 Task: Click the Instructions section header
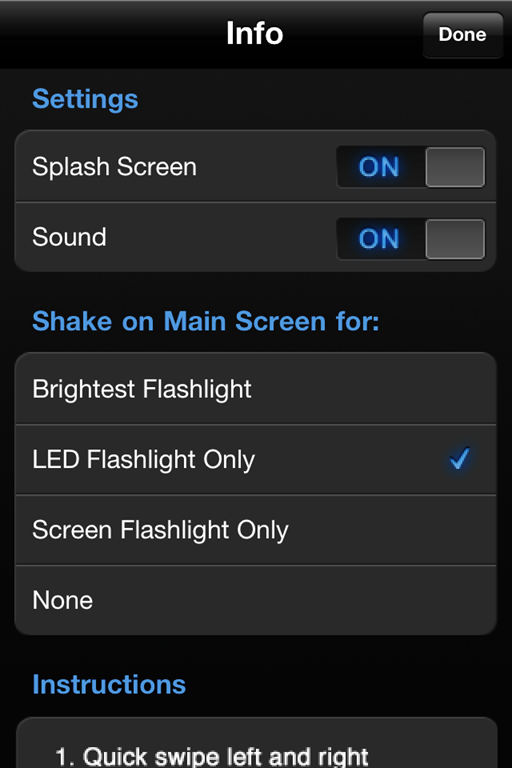click(109, 684)
